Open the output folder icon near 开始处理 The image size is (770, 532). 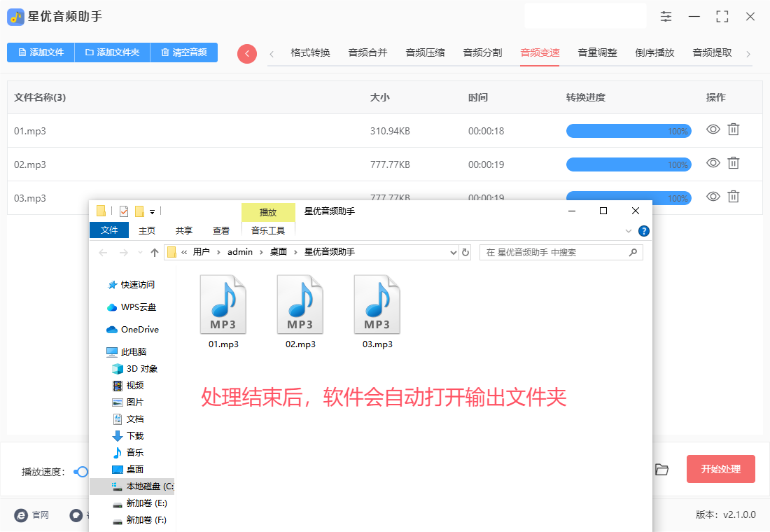point(662,470)
